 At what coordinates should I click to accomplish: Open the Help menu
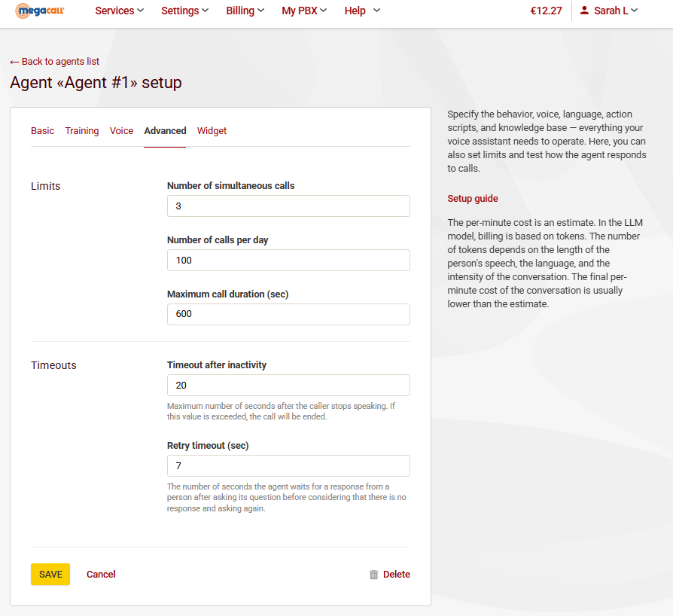362,11
